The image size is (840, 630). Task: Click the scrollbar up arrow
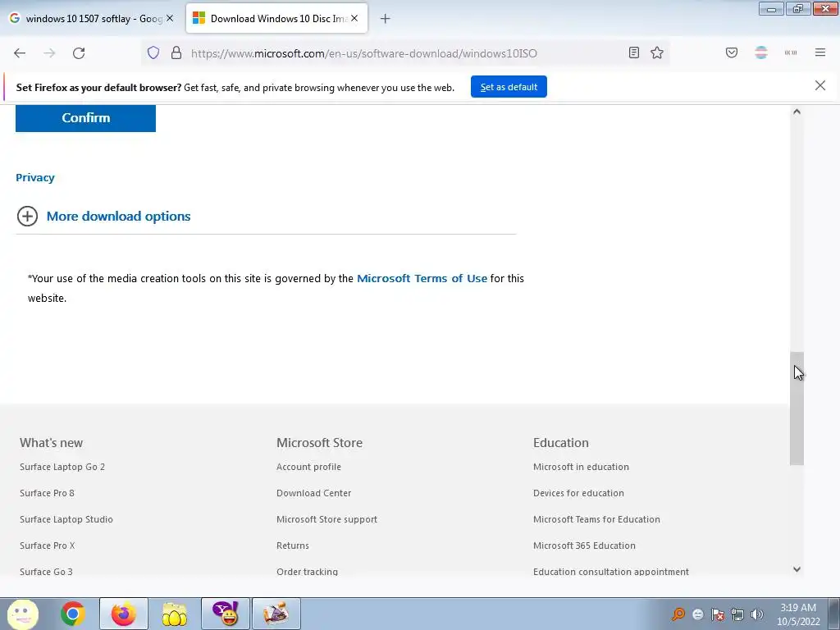[x=797, y=112]
